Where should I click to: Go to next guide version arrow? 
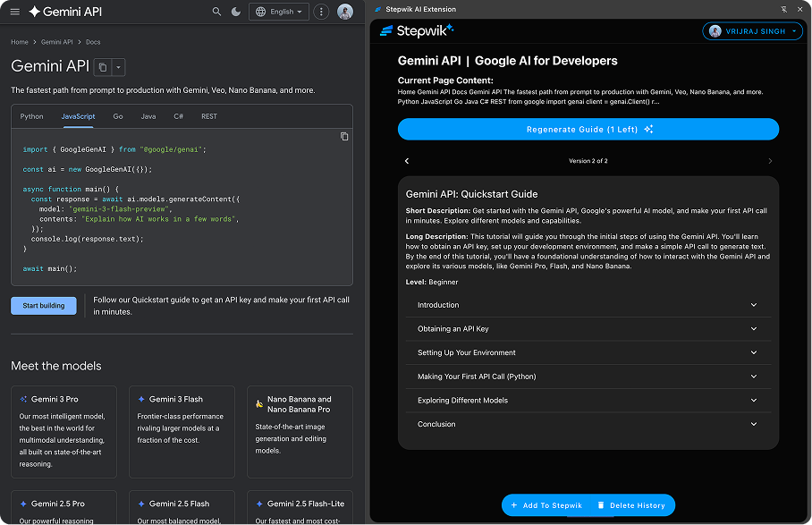click(770, 161)
